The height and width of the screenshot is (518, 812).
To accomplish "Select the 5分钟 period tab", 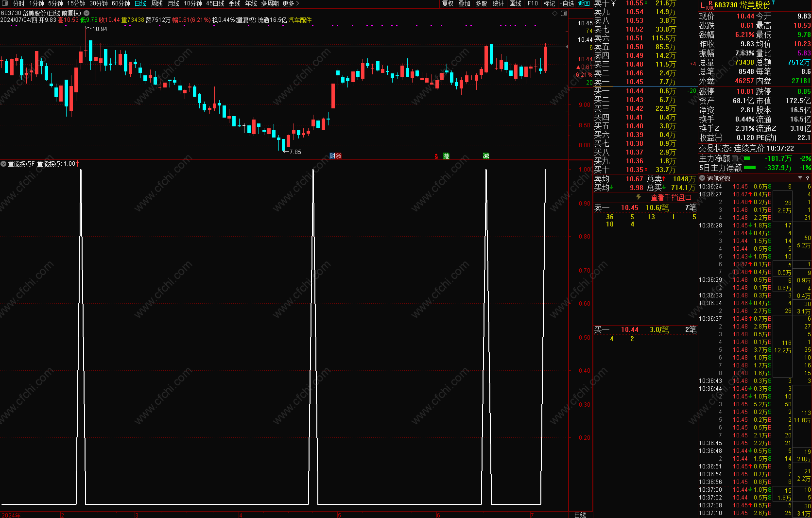I will (x=55, y=3).
